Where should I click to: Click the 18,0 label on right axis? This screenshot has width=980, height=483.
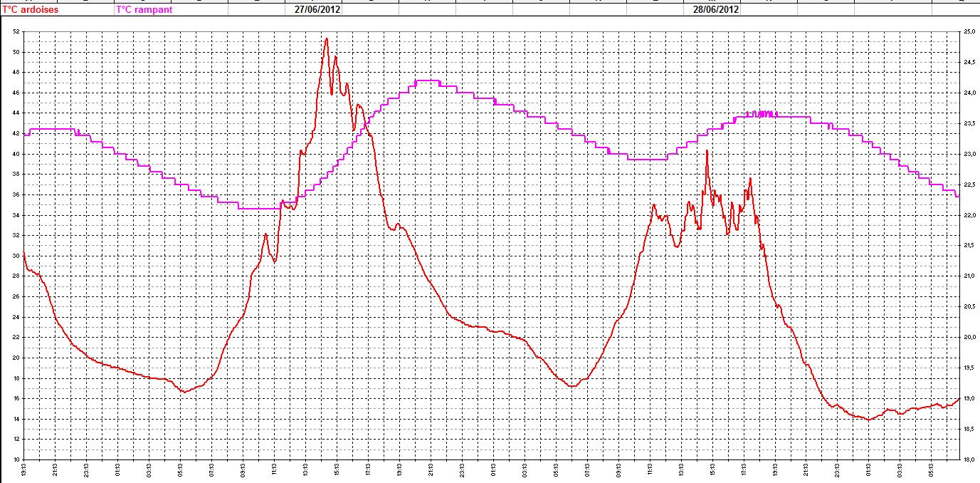[x=969, y=459]
